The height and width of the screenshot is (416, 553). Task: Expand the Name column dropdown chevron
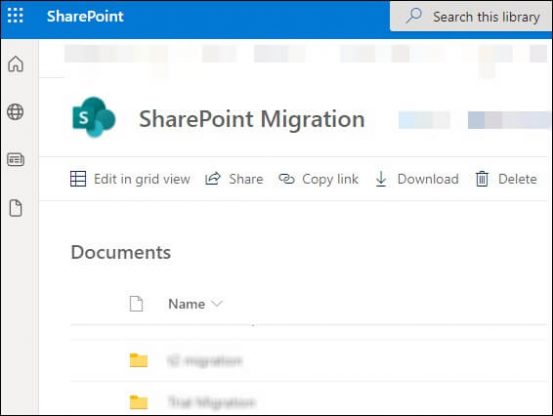217,304
